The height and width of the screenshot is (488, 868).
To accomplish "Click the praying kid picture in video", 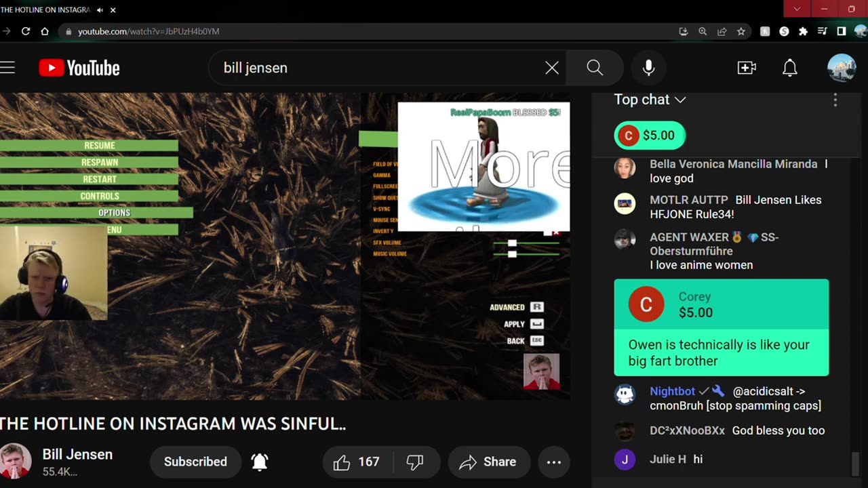I will (541, 371).
